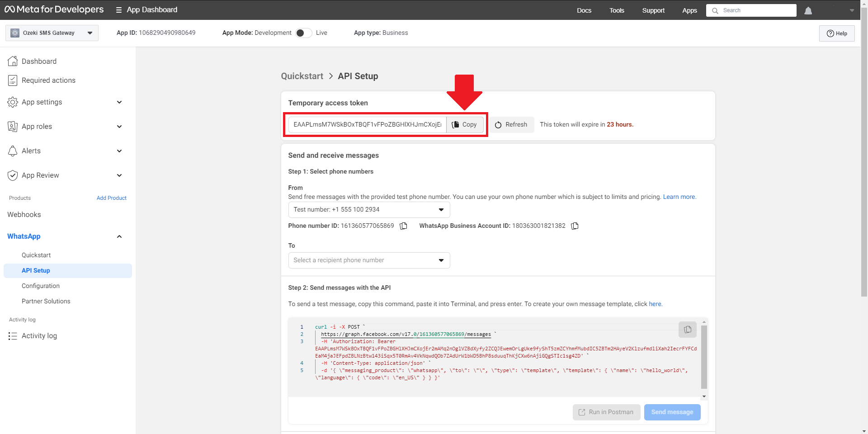Open the notifications bell

coord(808,10)
